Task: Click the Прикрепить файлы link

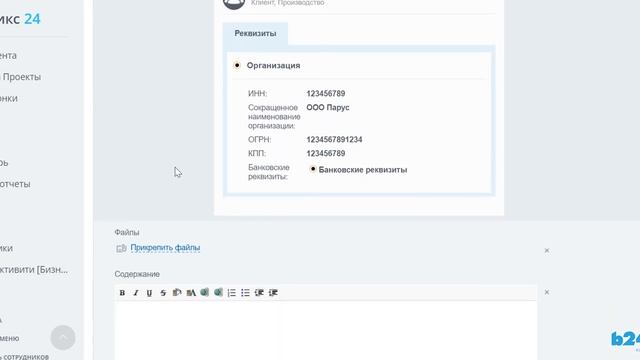Action: pyautogui.click(x=165, y=248)
